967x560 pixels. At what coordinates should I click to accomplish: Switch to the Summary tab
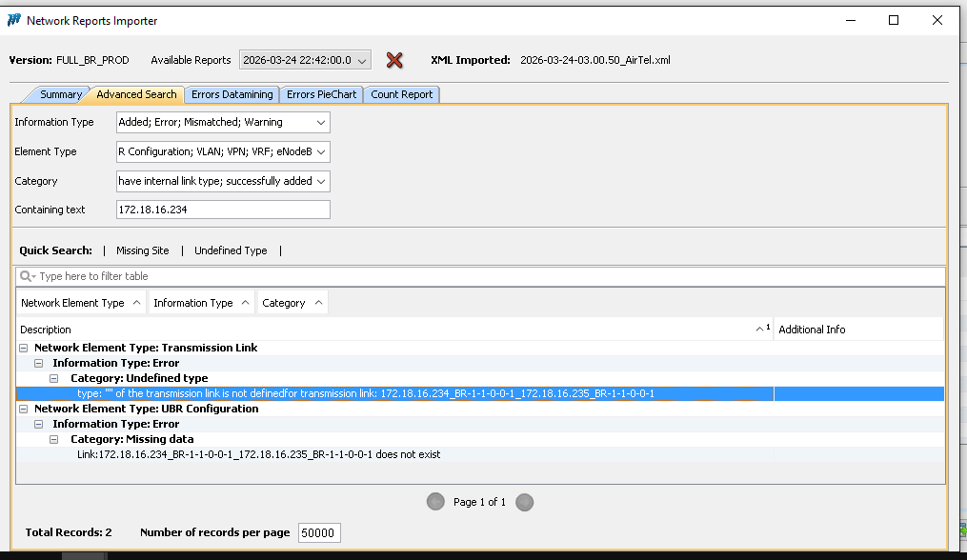click(x=60, y=94)
